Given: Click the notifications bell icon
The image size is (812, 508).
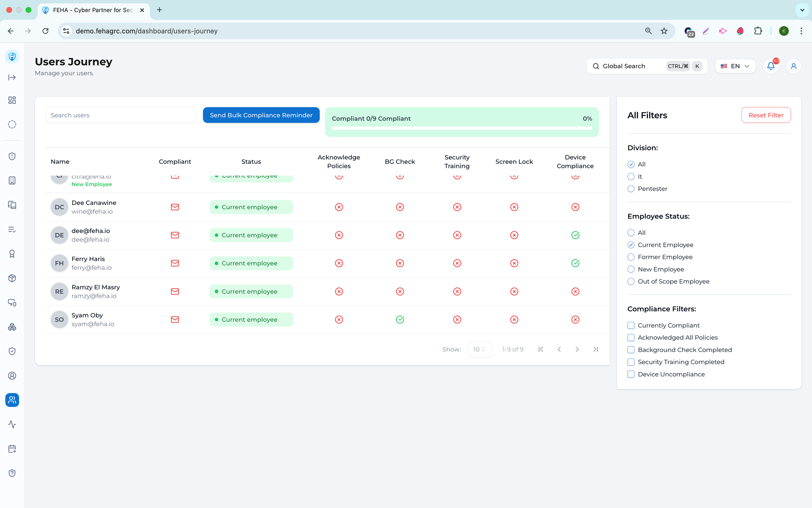Looking at the screenshot, I should tap(771, 66).
